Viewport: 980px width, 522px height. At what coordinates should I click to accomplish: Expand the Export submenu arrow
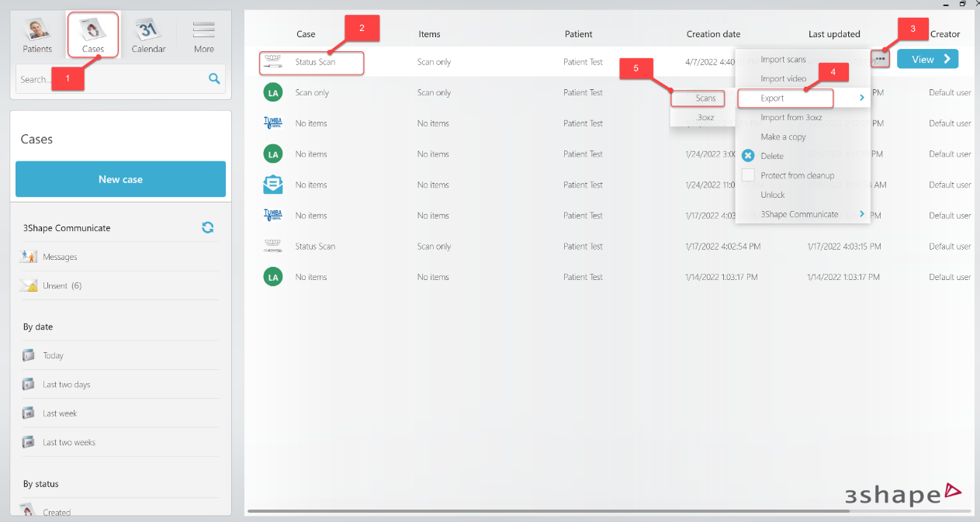click(860, 98)
